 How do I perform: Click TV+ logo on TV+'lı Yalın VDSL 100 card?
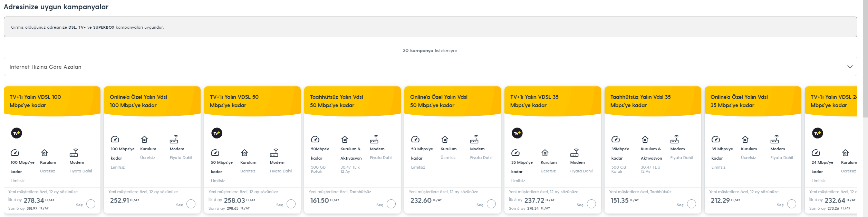(17, 133)
